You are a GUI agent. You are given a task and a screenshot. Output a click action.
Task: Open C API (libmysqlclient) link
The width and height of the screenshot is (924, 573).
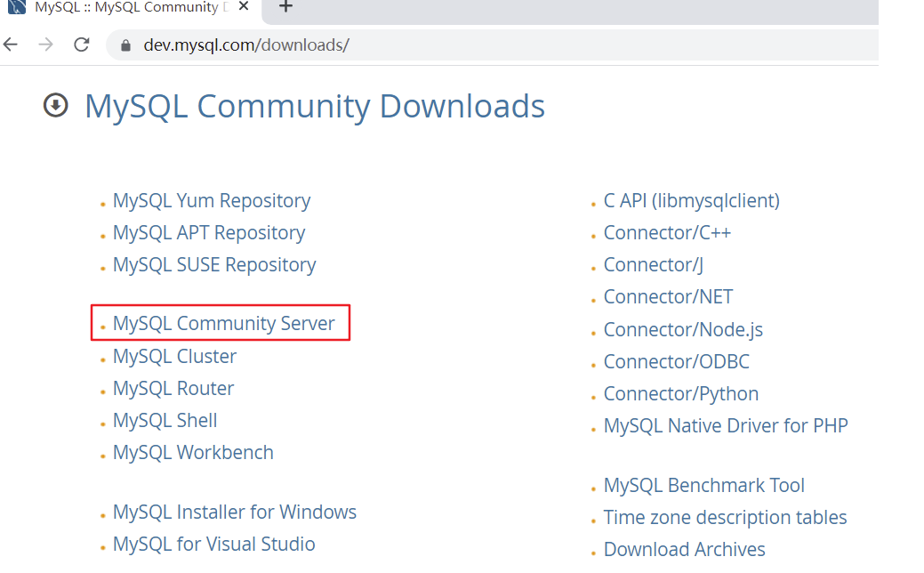[x=692, y=201]
